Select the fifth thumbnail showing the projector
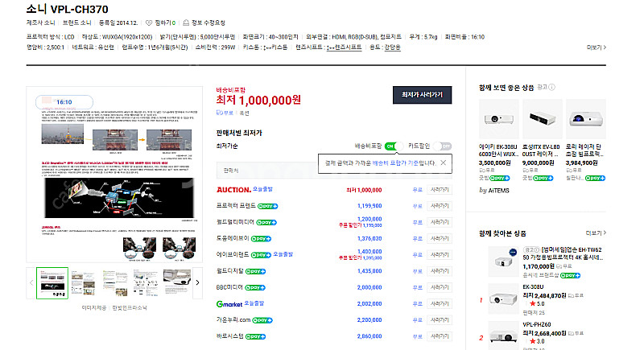 (x=177, y=283)
